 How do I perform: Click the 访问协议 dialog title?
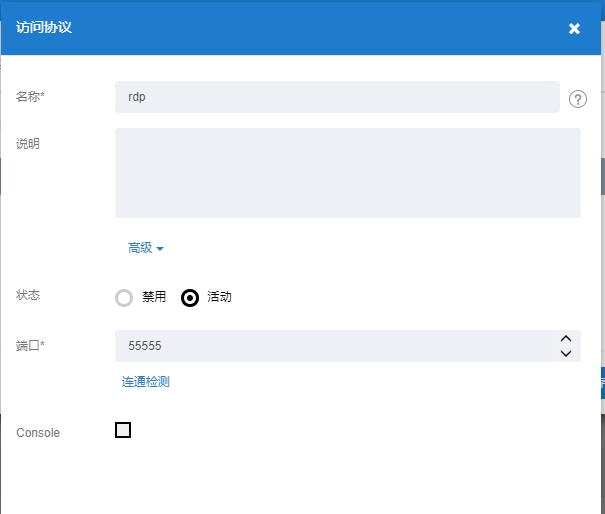point(44,28)
